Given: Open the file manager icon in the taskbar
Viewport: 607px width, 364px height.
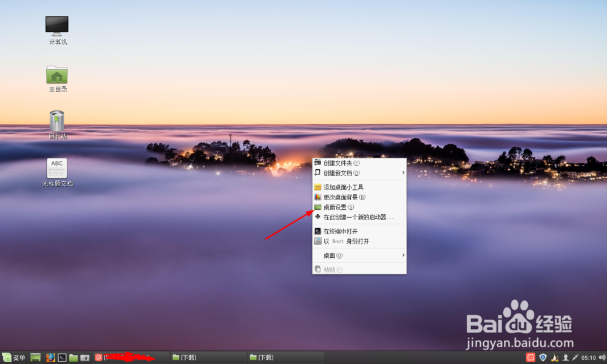Looking at the screenshot, I should point(72,357).
